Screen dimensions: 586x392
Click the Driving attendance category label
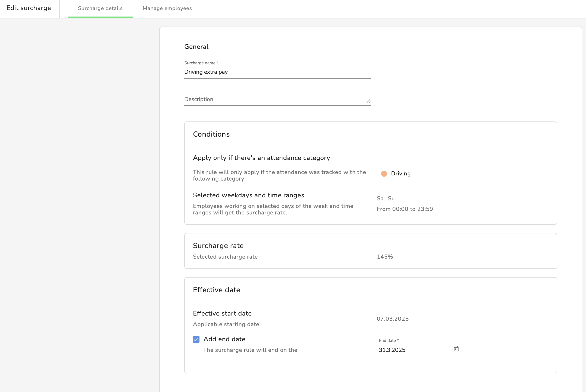[401, 173]
